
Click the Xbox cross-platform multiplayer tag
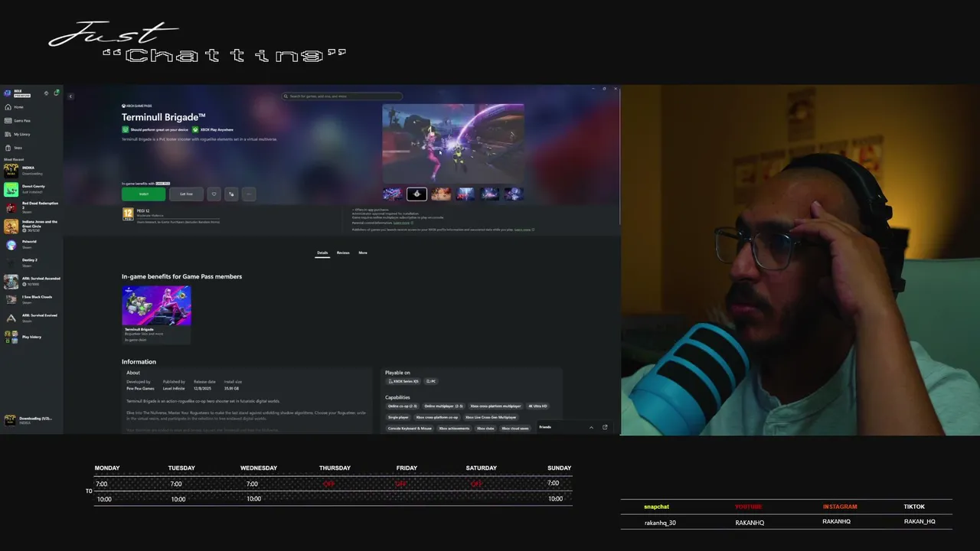click(495, 406)
